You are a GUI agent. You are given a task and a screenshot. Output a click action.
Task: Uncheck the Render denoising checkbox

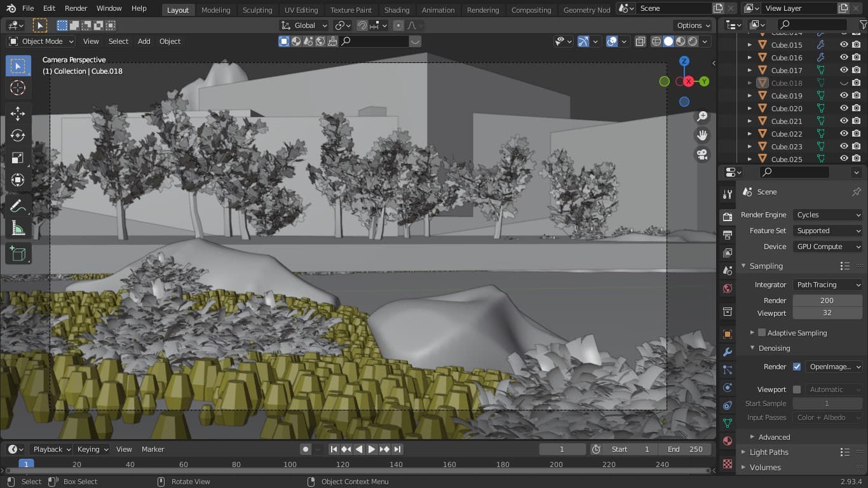click(797, 367)
